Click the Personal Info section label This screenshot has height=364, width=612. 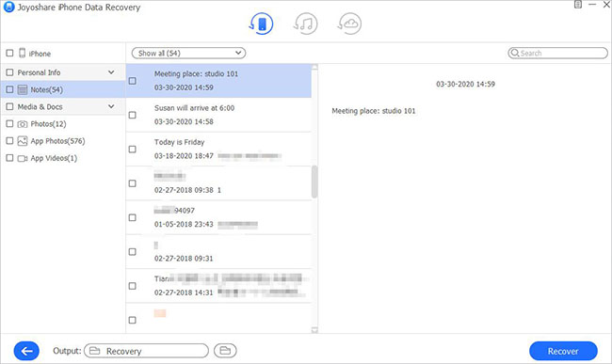tap(39, 72)
